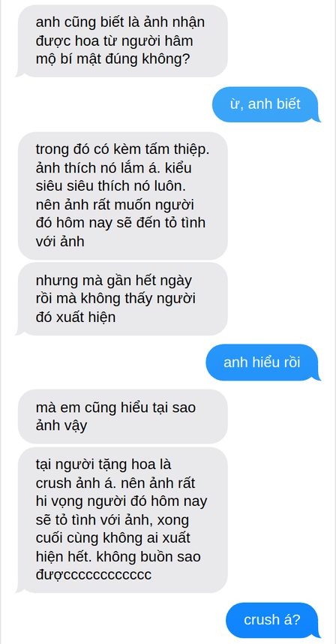336x644 pixels.
Task: Click the stretched word 'đượcccccccccccc'
Action: click(x=94, y=575)
